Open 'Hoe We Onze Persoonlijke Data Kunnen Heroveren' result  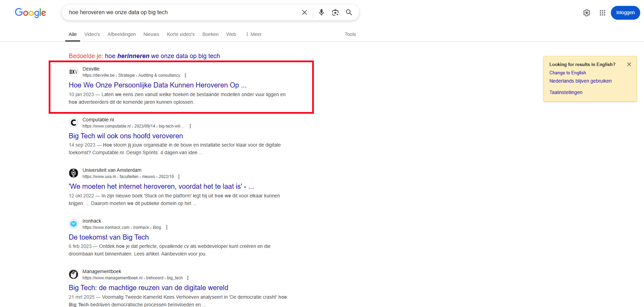[157, 85]
